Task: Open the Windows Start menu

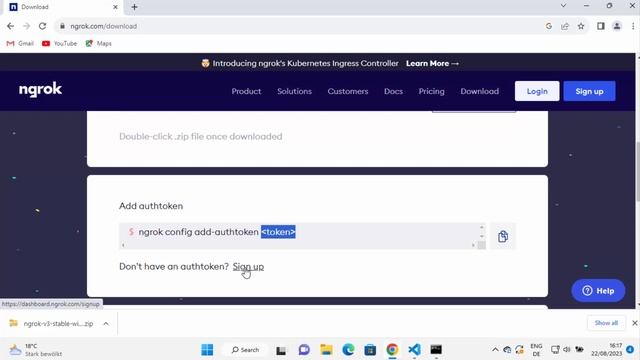Action: pyautogui.click(x=207, y=350)
